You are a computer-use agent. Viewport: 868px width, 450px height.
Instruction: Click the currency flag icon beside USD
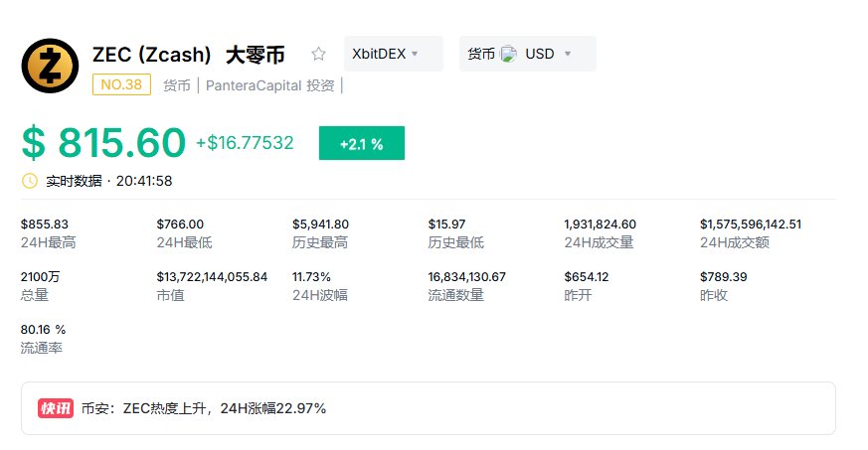[x=508, y=54]
